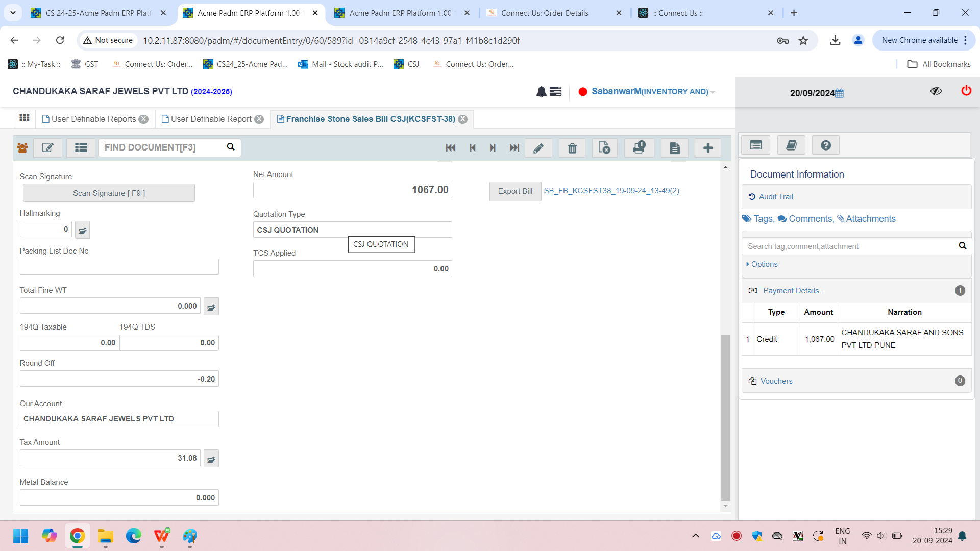Go to previous document record
Viewport: 980px width, 551px height.
(x=473, y=148)
